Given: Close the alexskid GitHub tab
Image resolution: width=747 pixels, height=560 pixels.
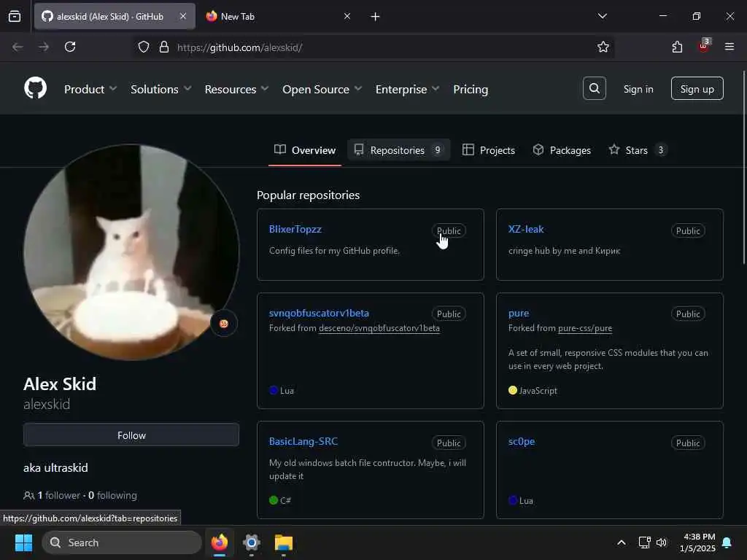Looking at the screenshot, I should (183, 16).
